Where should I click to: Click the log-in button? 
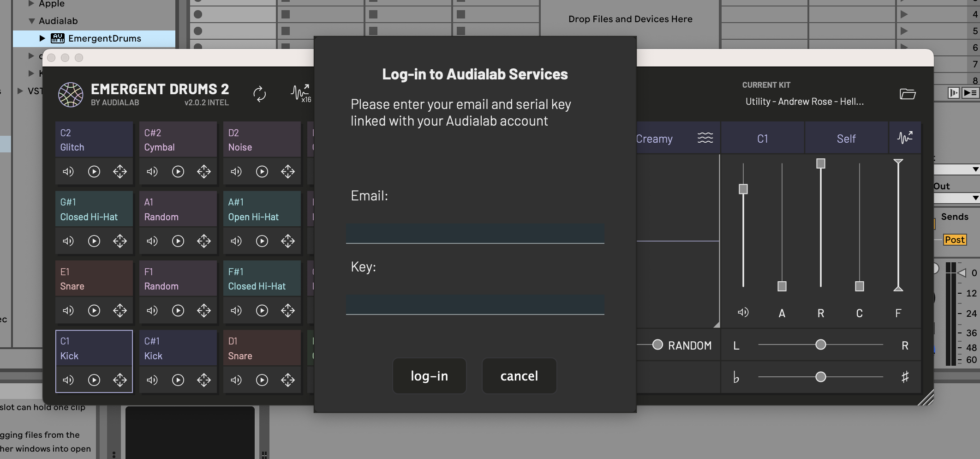pyautogui.click(x=430, y=376)
